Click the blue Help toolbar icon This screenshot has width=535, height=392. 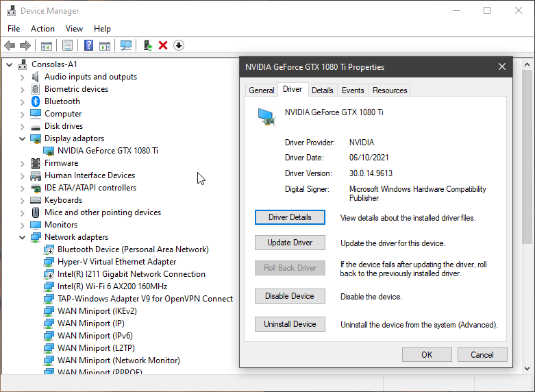pos(89,45)
